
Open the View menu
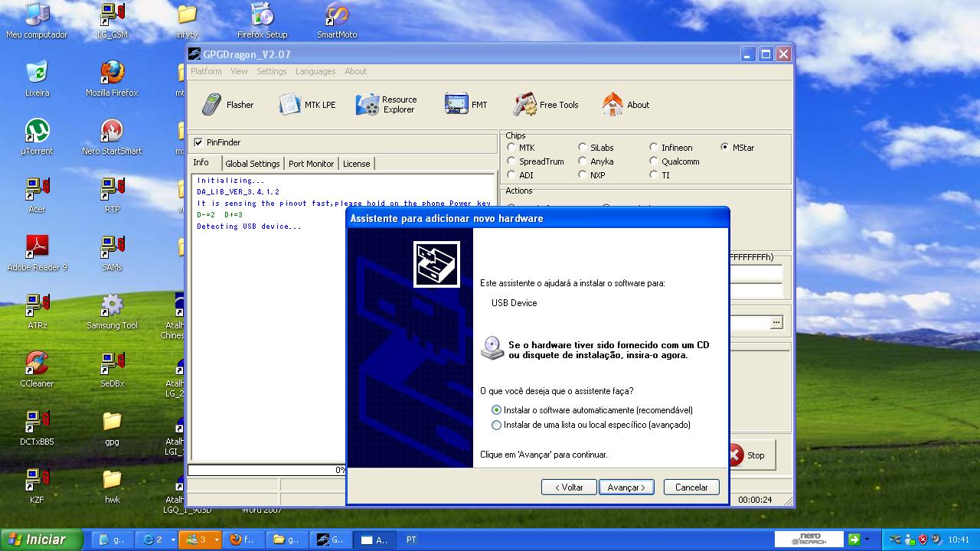239,71
